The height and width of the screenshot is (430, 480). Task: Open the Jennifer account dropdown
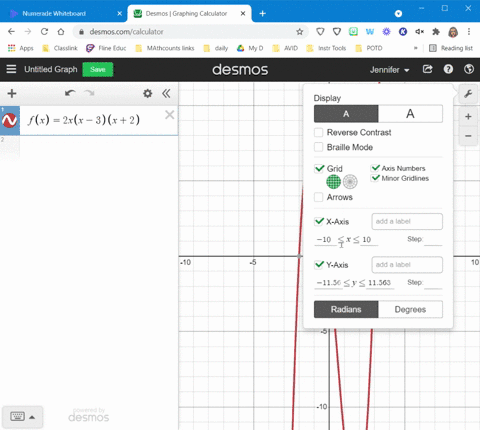pyautogui.click(x=389, y=70)
